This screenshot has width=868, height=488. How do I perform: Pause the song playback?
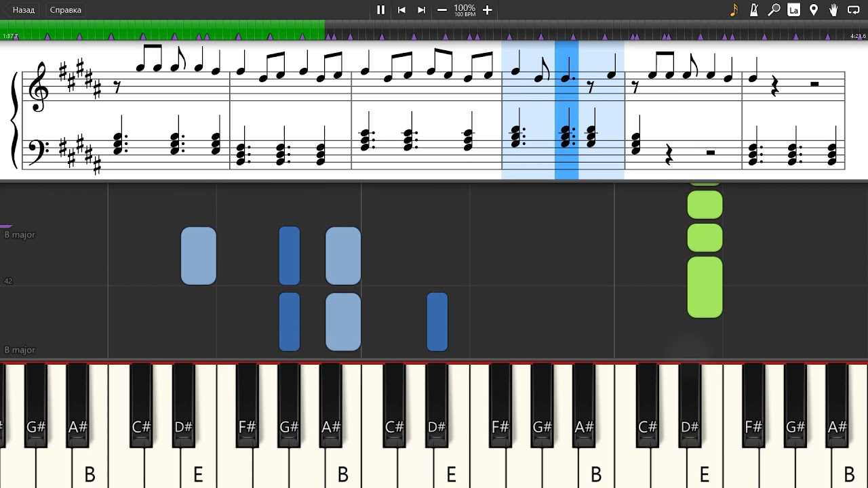coord(380,9)
